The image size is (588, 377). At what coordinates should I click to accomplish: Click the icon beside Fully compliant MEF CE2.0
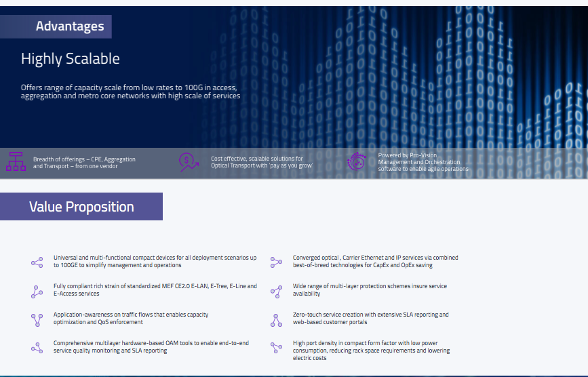37,291
